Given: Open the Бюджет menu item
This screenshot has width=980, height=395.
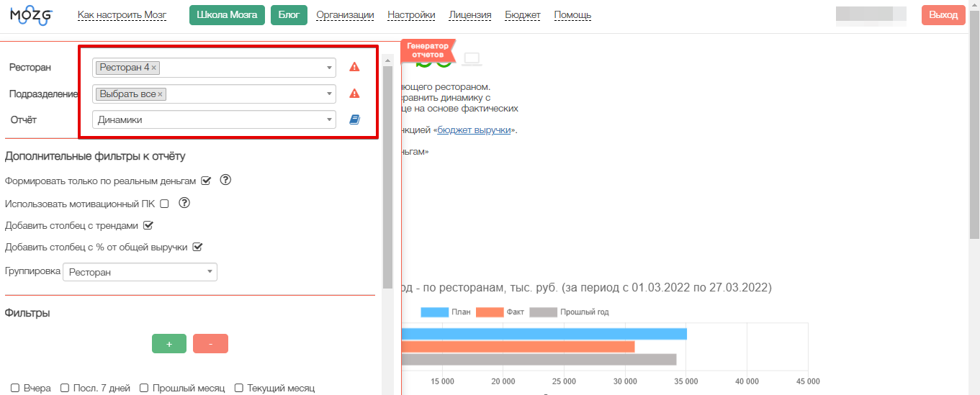Looking at the screenshot, I should [x=523, y=15].
